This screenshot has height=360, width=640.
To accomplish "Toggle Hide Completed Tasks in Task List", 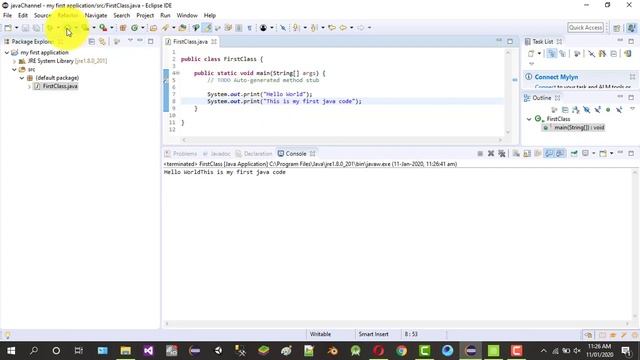I will click(591, 53).
